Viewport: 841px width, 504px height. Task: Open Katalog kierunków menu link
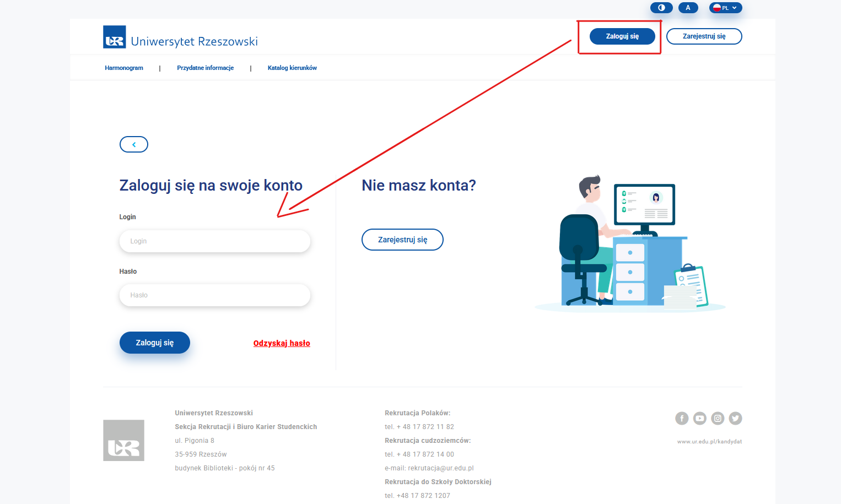[x=292, y=68]
